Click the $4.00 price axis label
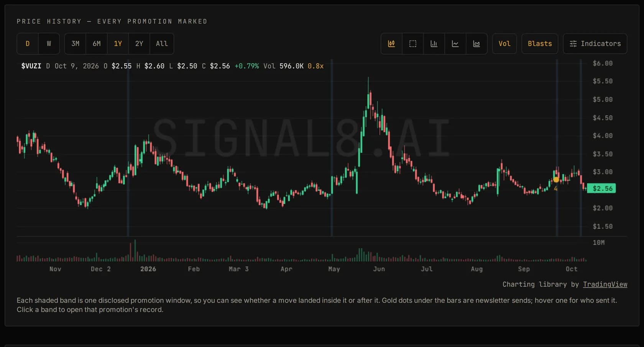This screenshot has width=644, height=347. coord(603,136)
